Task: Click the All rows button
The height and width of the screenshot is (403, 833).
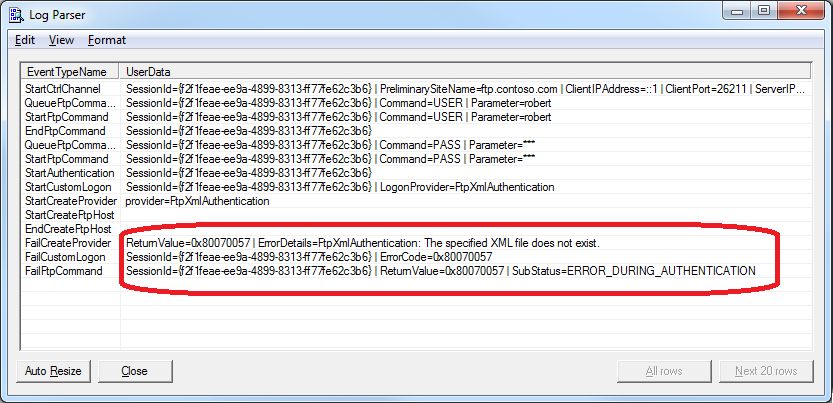Action: click(664, 371)
